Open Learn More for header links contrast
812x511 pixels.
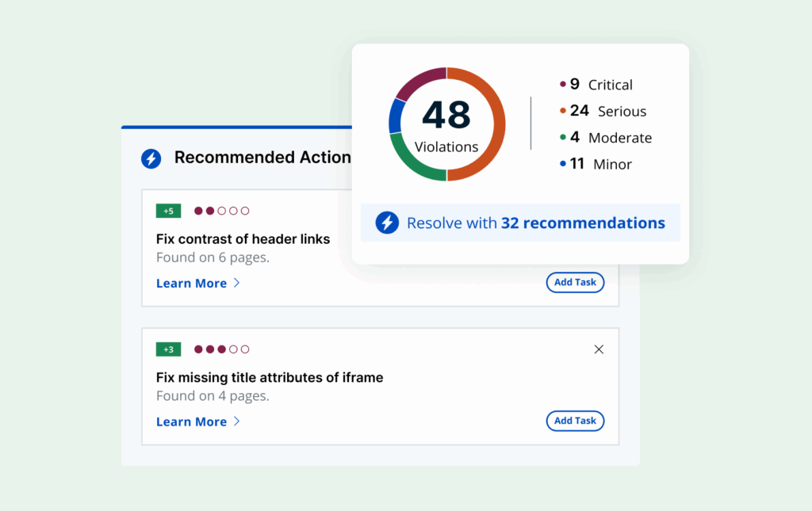pyautogui.click(x=191, y=284)
